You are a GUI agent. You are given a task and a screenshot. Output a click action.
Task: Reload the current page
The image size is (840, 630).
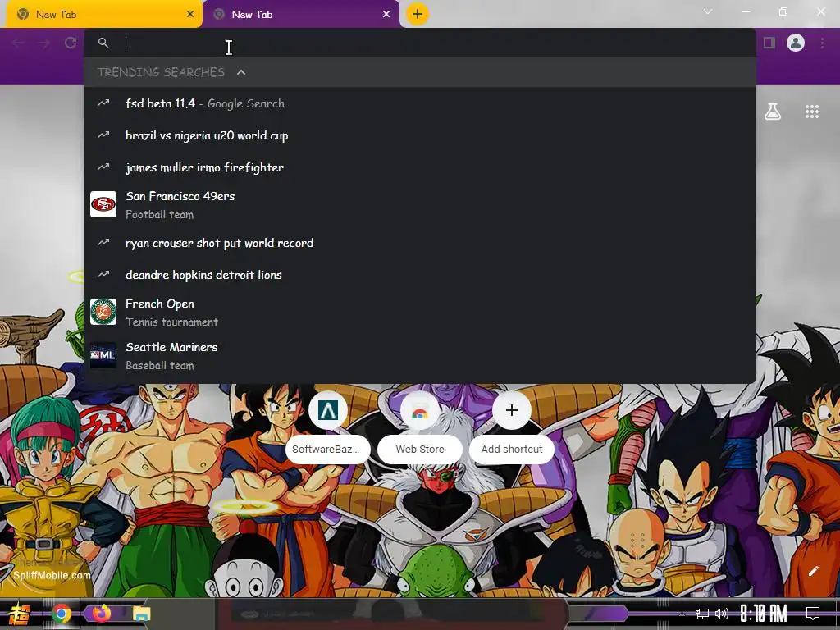(71, 43)
